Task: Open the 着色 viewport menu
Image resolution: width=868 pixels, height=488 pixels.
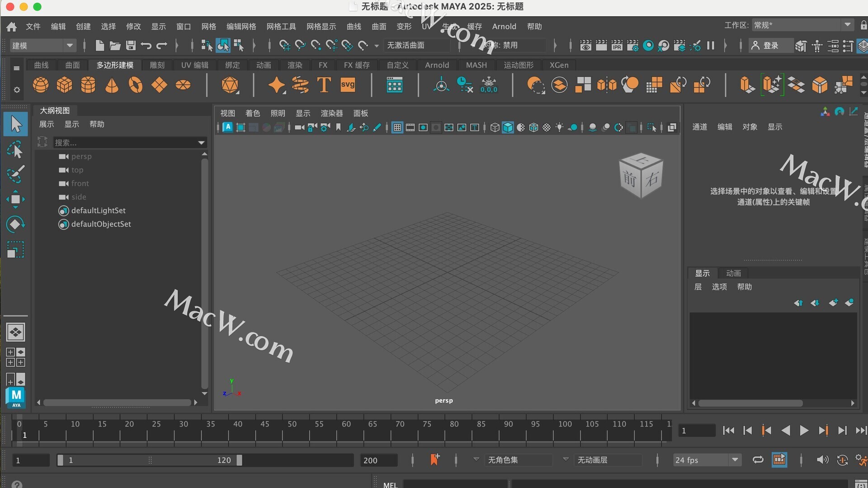Action: 253,113
